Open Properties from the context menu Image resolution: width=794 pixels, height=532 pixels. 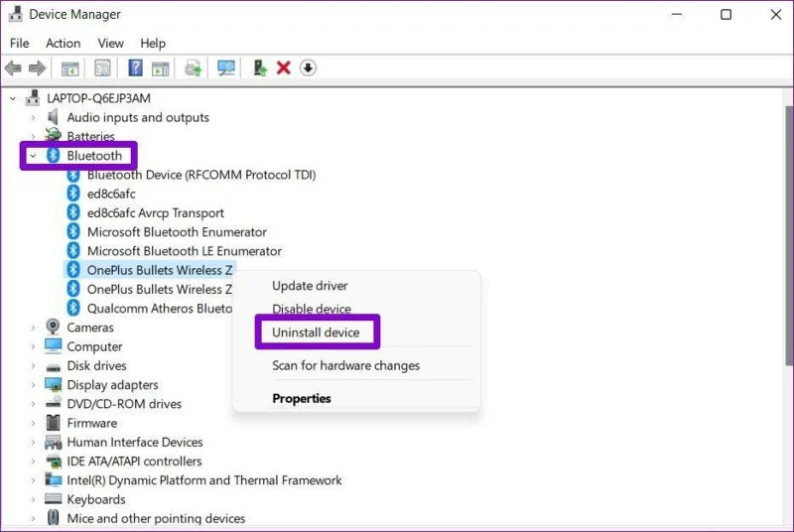(x=302, y=398)
